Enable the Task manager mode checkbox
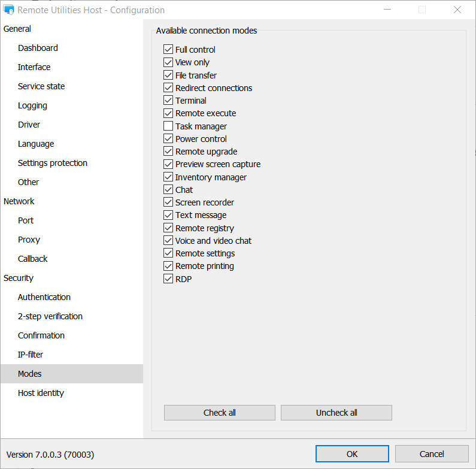This screenshot has height=469, width=476. tap(168, 126)
